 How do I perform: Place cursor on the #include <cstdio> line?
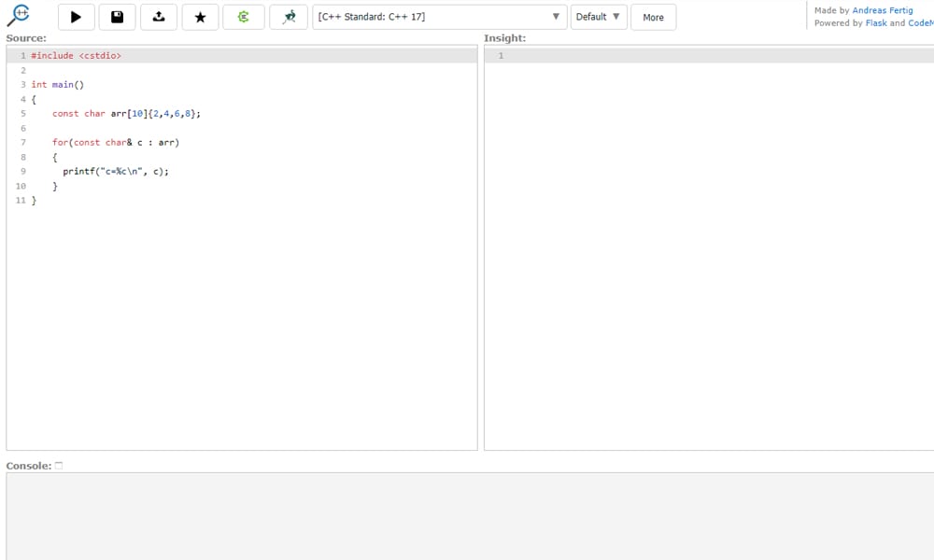click(x=77, y=56)
